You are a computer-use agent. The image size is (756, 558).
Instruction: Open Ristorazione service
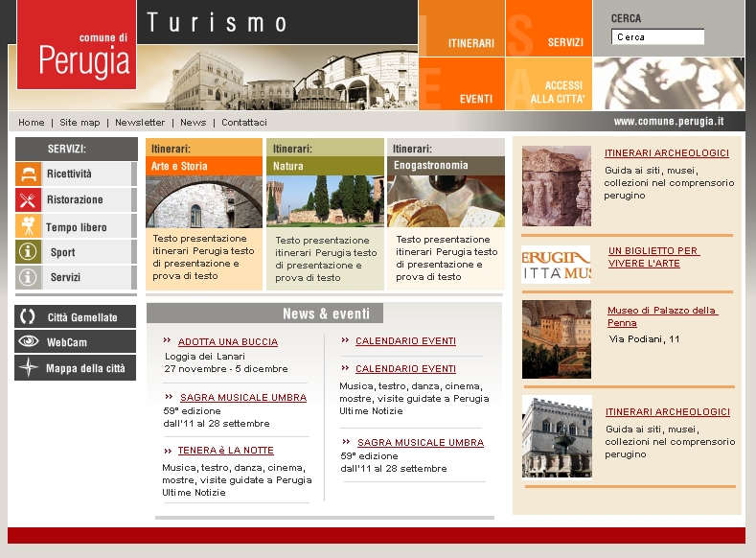pyautogui.click(x=77, y=199)
